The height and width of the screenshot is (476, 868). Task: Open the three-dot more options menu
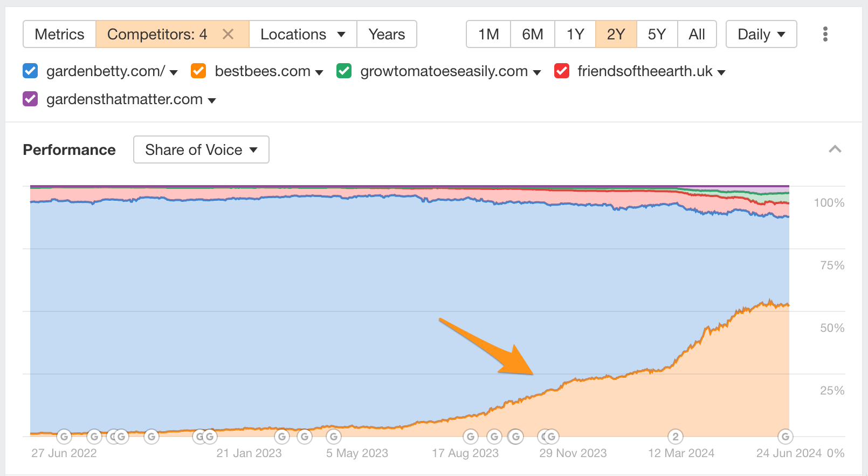(x=825, y=35)
